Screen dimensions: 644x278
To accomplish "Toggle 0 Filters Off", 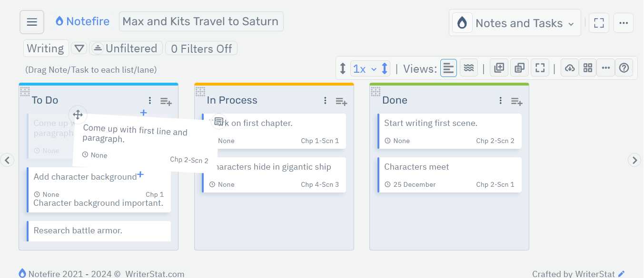I will pyautogui.click(x=201, y=48).
